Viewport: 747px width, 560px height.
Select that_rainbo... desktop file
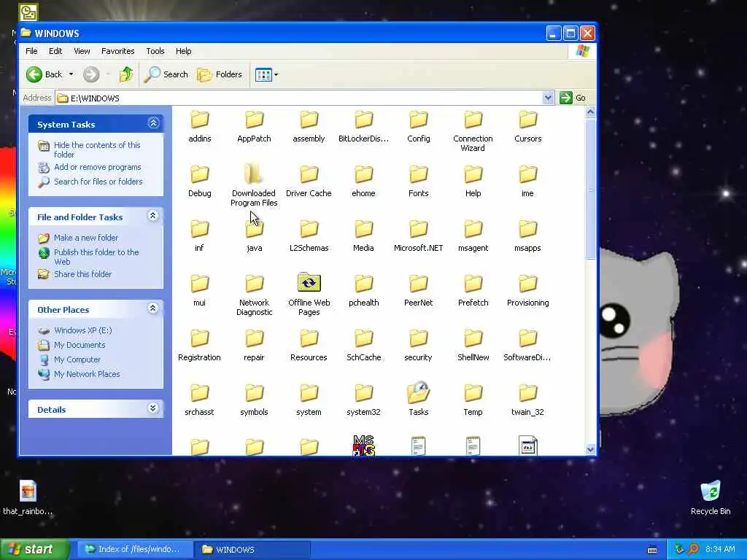(28, 498)
